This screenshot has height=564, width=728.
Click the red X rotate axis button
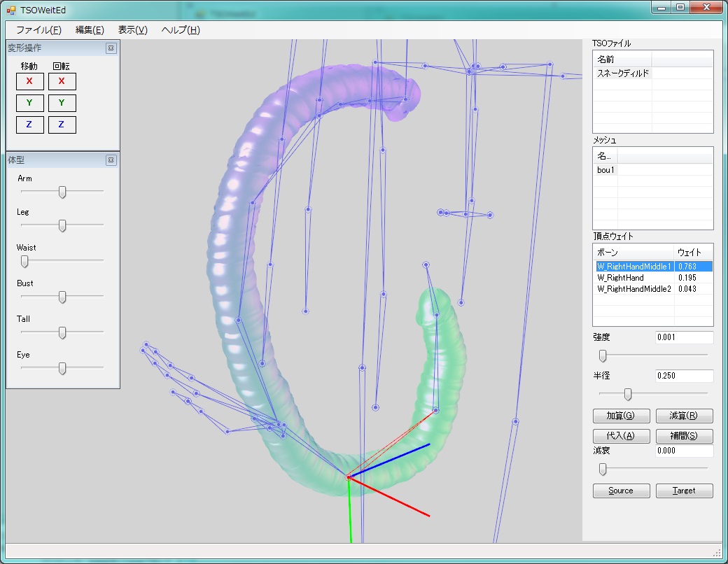pos(62,81)
